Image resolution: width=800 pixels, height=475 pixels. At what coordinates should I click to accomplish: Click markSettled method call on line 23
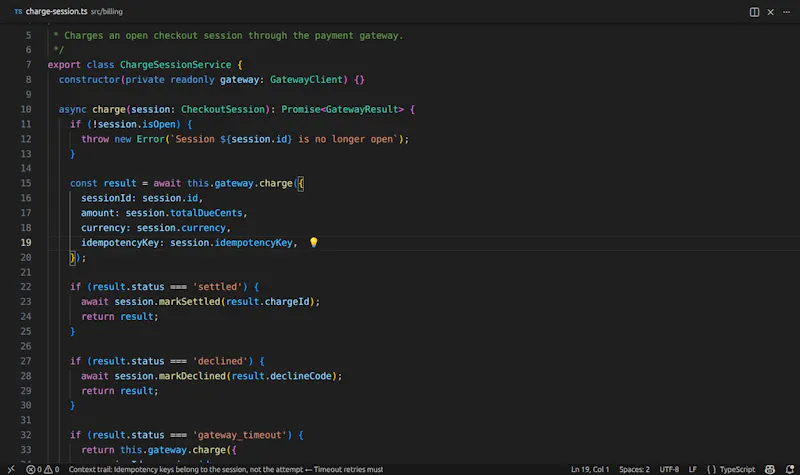pos(189,302)
